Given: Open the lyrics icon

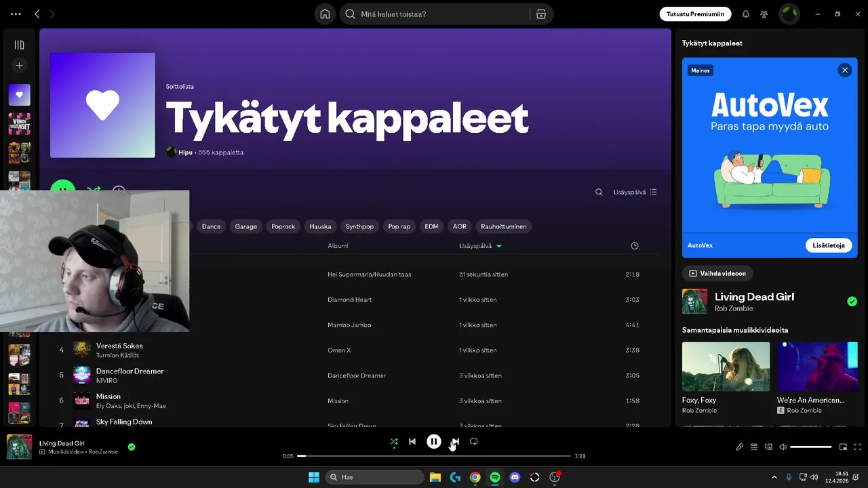Looking at the screenshot, I should [x=740, y=447].
